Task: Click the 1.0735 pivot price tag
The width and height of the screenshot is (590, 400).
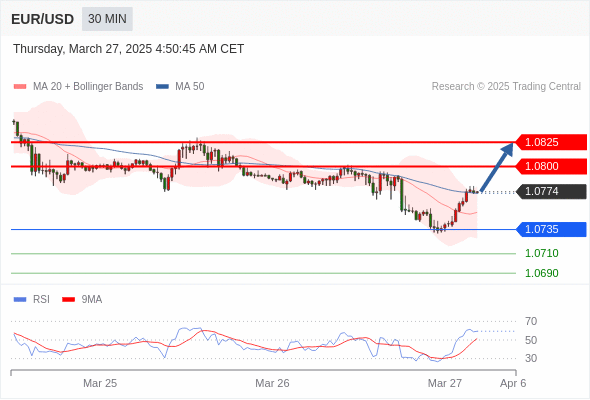Action: [551, 230]
